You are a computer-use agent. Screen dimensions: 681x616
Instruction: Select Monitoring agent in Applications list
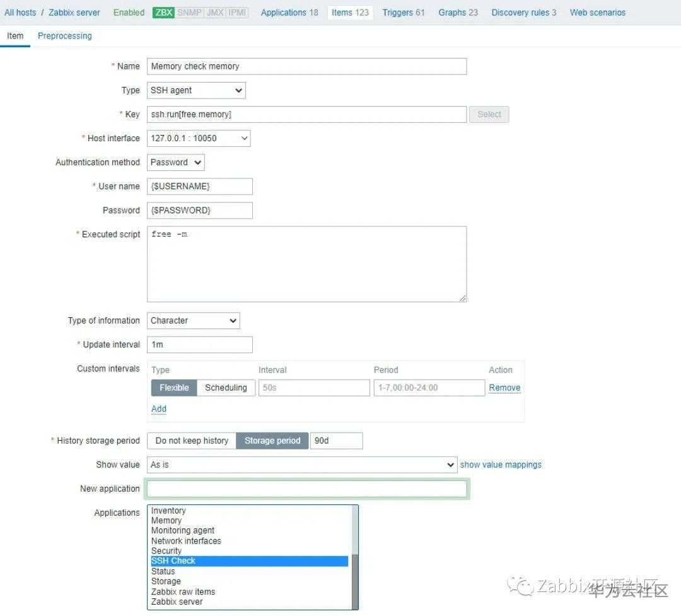249,530
